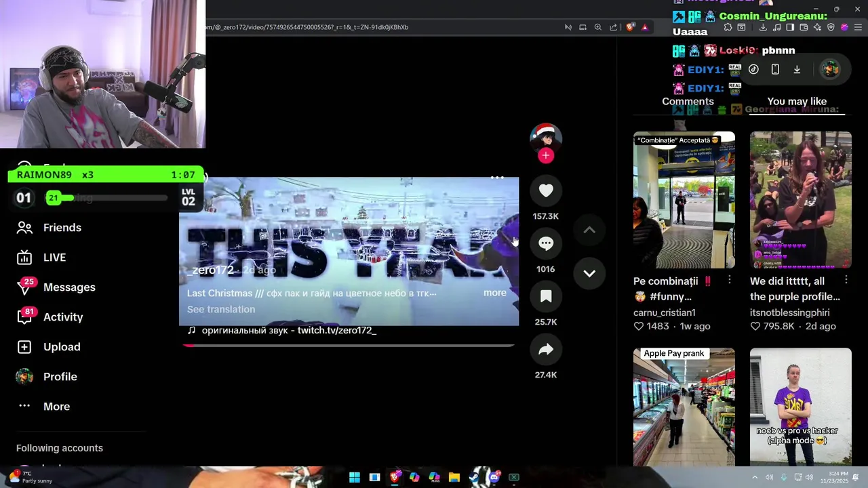Click TikTok get-app phone icon

point(775,69)
